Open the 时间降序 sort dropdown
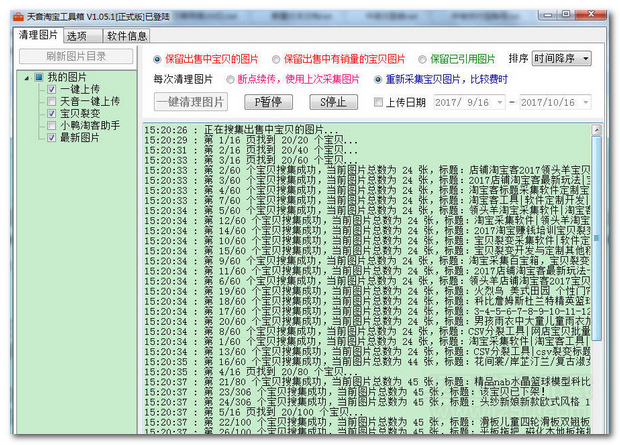 pyautogui.click(x=561, y=59)
